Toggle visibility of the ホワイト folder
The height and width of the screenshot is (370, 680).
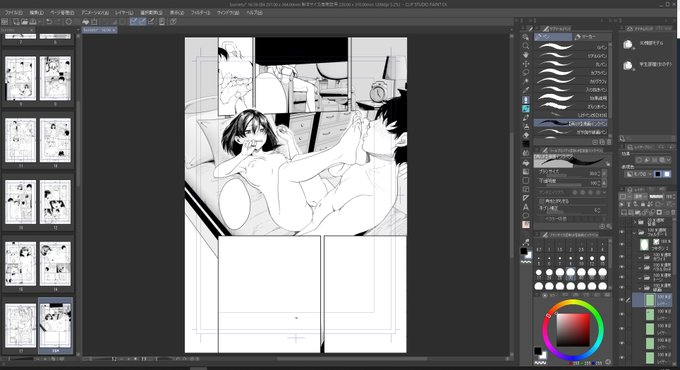tap(622, 256)
